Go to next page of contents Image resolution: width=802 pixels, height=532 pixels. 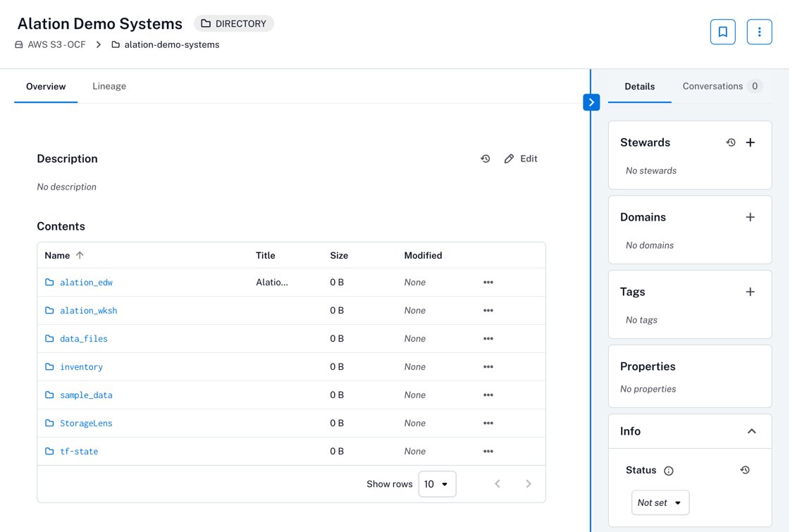pyautogui.click(x=529, y=484)
